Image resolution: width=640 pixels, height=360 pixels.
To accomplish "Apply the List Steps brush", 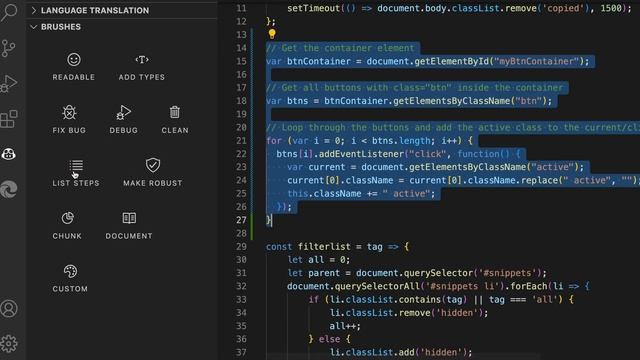I will click(76, 173).
